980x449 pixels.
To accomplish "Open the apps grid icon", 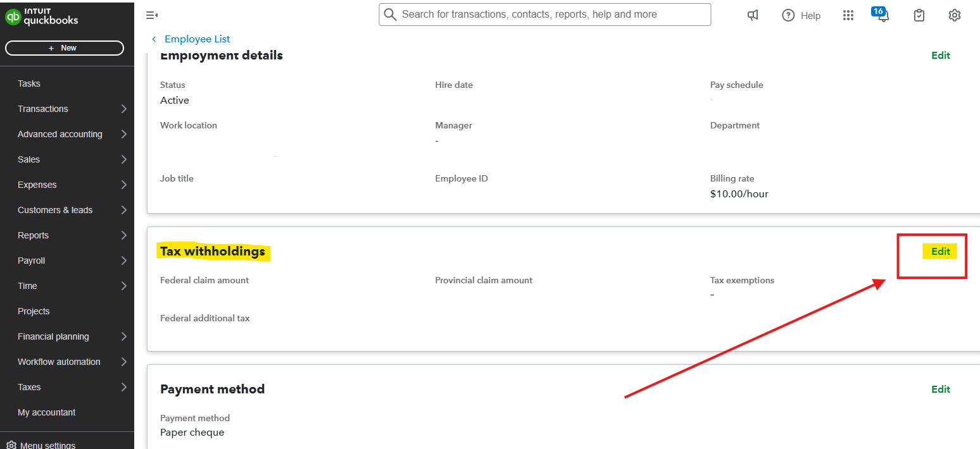I will tap(848, 15).
